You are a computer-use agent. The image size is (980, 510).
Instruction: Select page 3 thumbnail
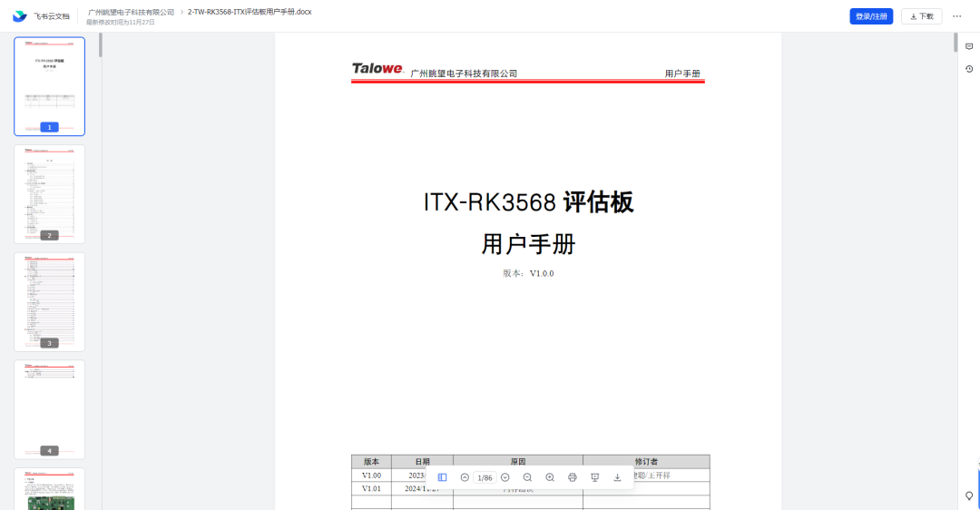pyautogui.click(x=49, y=302)
